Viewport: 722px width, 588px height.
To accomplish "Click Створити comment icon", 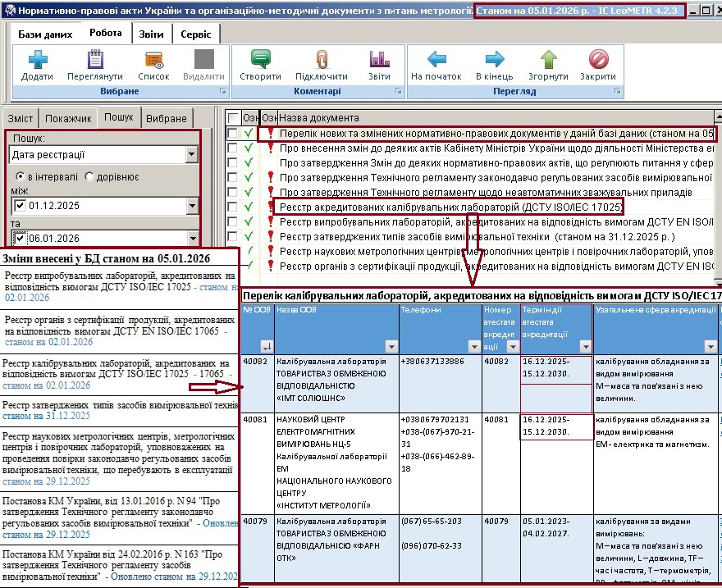I will tap(260, 60).
